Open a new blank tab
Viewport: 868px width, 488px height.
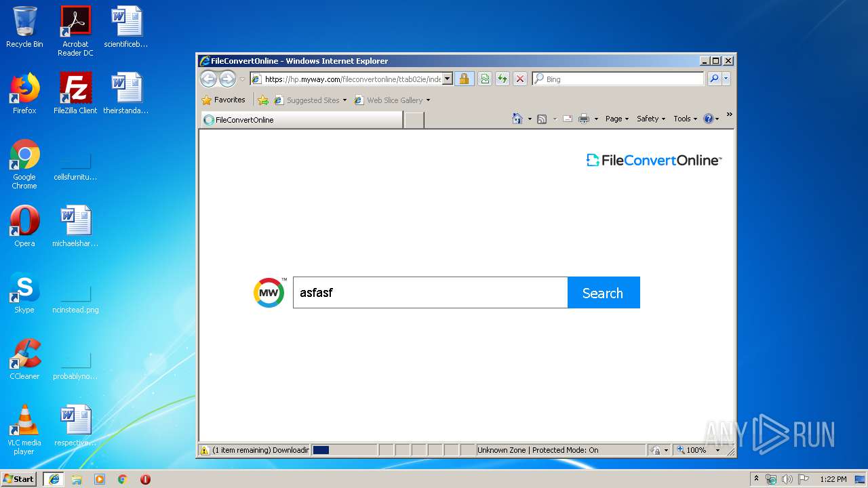414,120
